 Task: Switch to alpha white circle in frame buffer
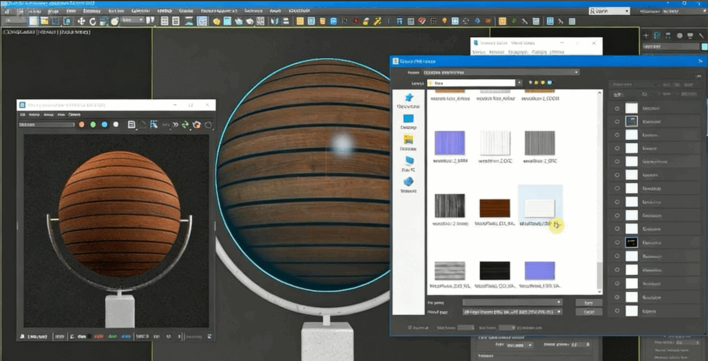[116, 125]
